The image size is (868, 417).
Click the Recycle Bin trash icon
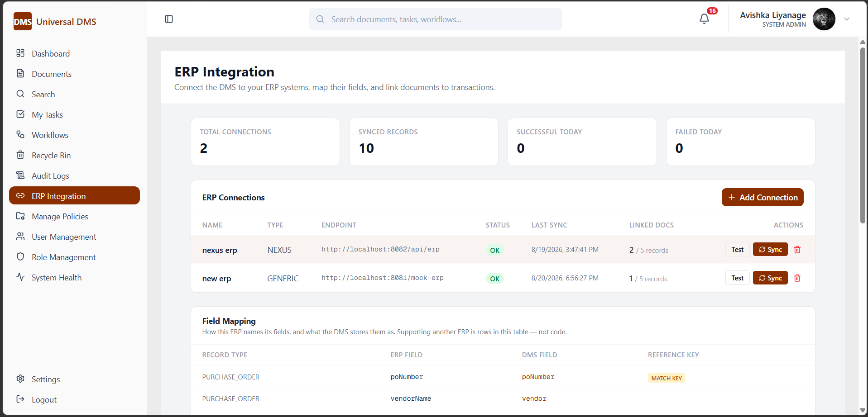(20, 155)
